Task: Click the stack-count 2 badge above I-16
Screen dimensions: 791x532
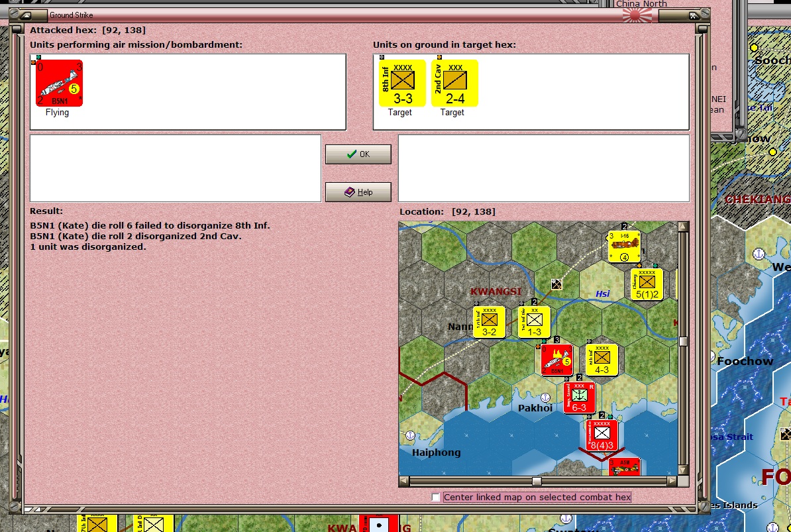Action: 624,227
